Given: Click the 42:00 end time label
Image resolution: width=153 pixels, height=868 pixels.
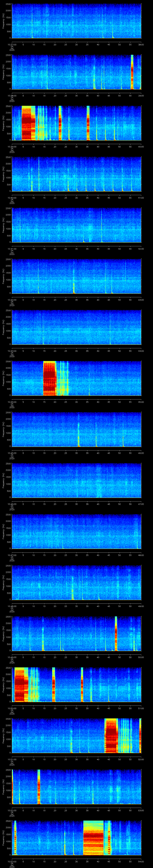Looking at the screenshot, I should [x=141, y=249].
